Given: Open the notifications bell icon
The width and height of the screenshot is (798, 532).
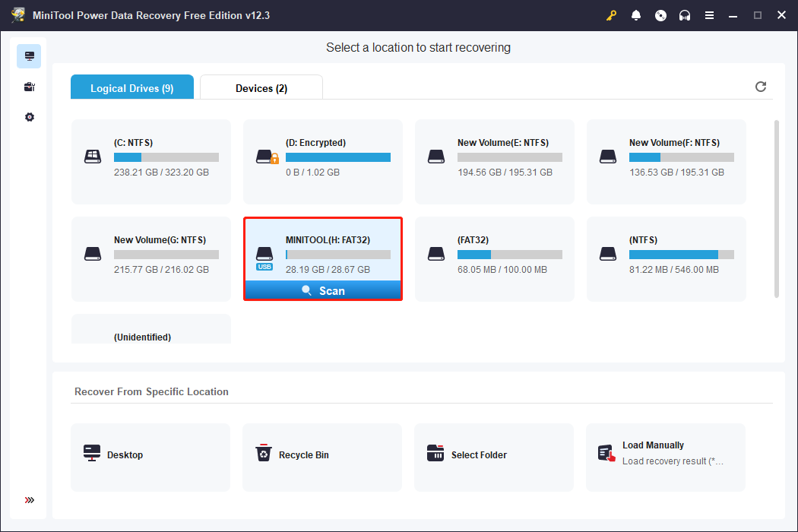Looking at the screenshot, I should click(636, 15).
